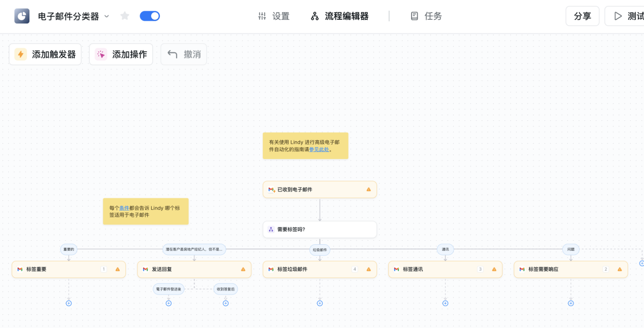Click warning icon on 标签重要 node
Viewport: 644px width, 328px height.
[x=118, y=269]
